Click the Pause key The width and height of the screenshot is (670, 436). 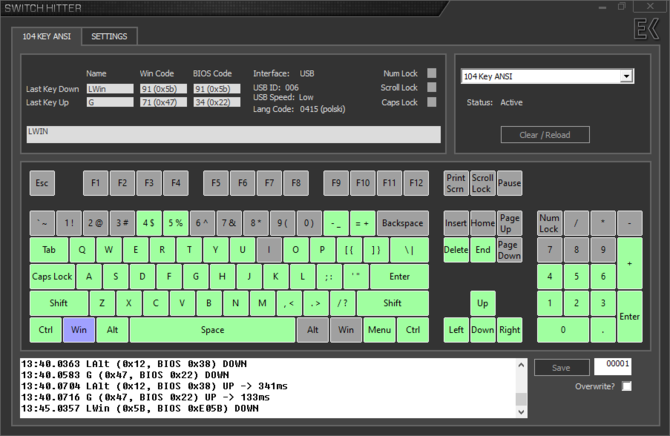(x=509, y=183)
